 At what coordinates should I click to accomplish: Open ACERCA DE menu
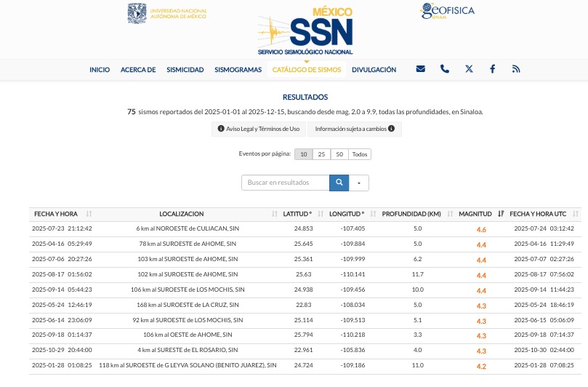point(138,70)
